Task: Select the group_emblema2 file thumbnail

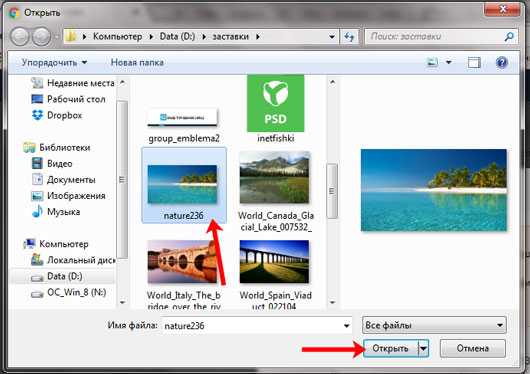Action: pos(183,118)
